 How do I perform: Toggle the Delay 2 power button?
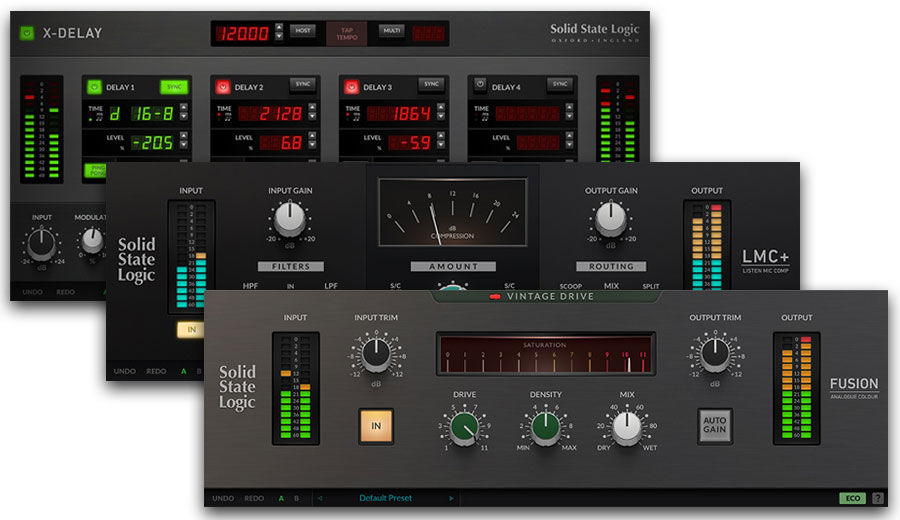pyautogui.click(x=222, y=87)
